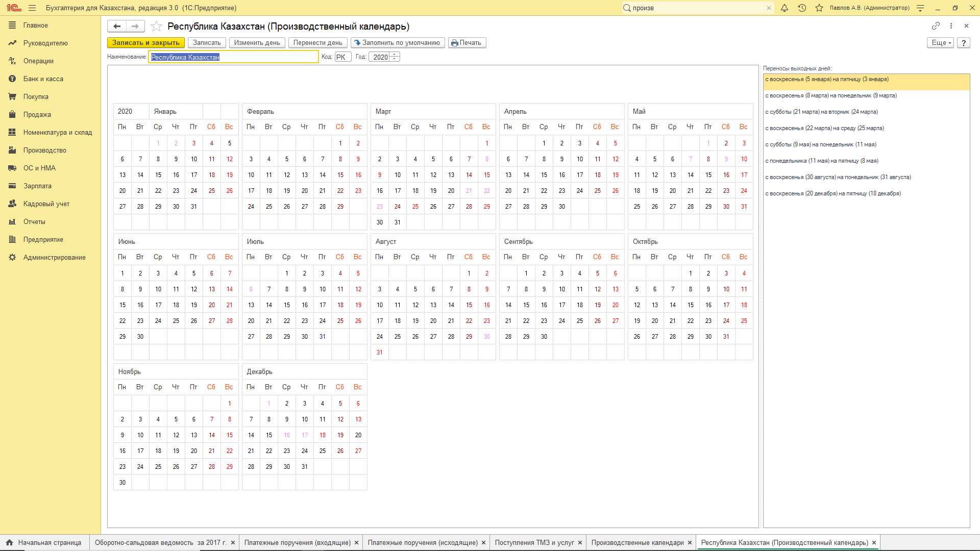Open the history clock icon

tap(802, 8)
